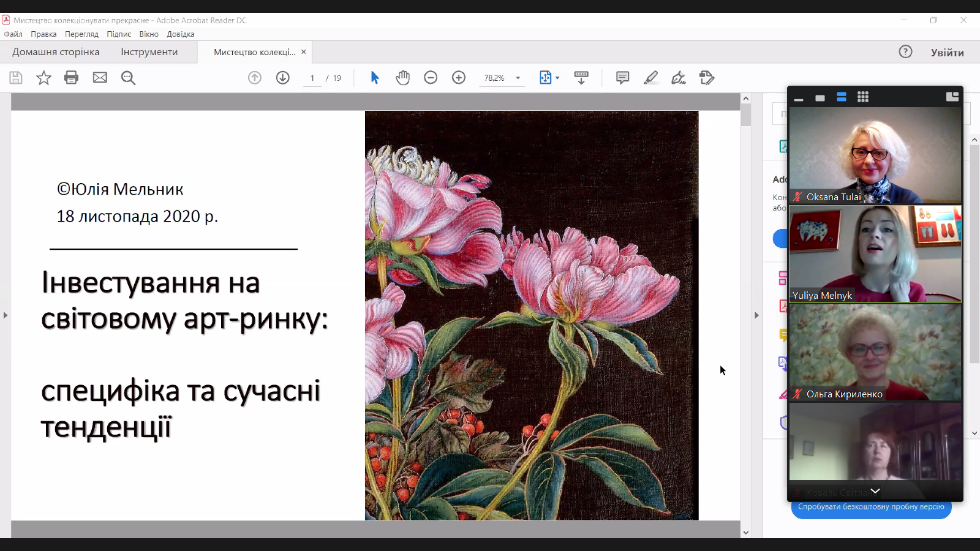Select Коваль Світлана video thumbnail
Viewport: 980px width, 551px height.
pos(875,451)
